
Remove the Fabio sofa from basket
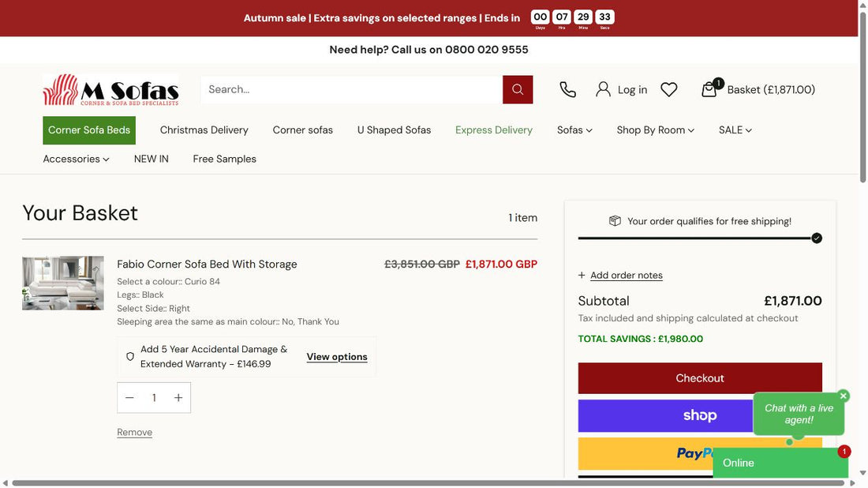pos(134,432)
